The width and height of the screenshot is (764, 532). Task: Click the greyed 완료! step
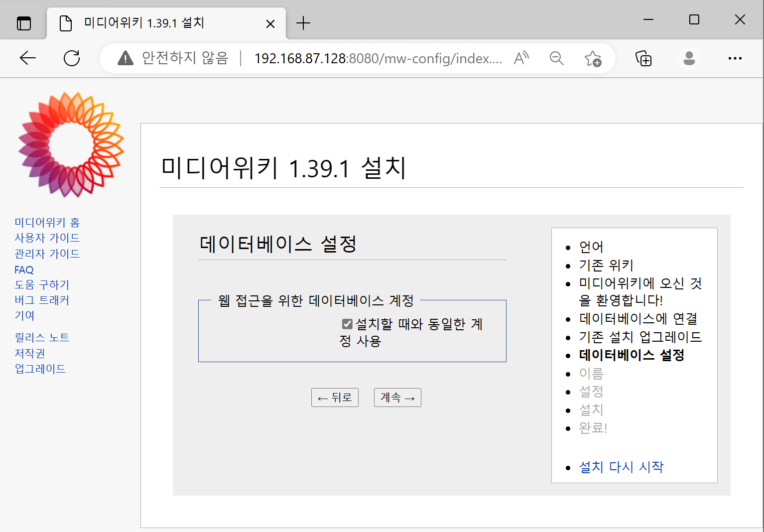(593, 428)
